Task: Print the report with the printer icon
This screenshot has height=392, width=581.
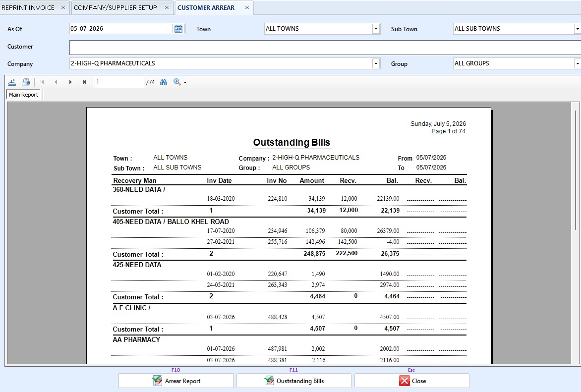Action: click(x=26, y=82)
